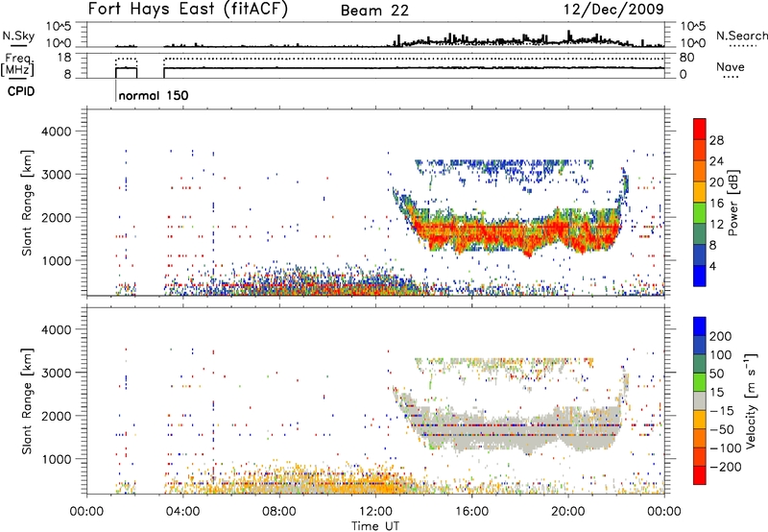Click the red top segment of Power color bar
Image resolution: width=768 pixels, height=532 pixels.
700,129
